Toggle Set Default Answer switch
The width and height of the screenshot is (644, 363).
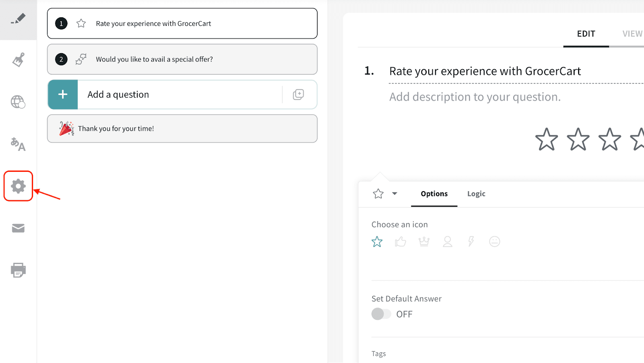[x=381, y=314]
